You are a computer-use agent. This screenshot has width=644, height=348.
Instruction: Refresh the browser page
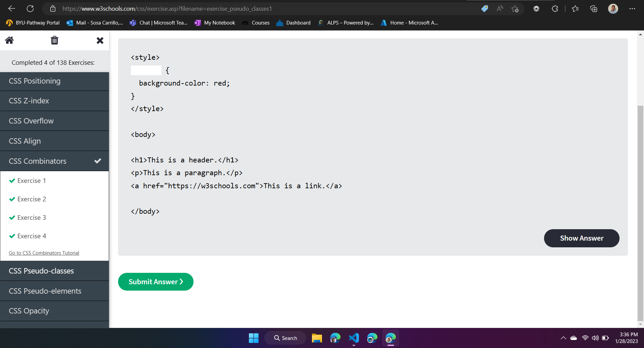click(x=30, y=9)
